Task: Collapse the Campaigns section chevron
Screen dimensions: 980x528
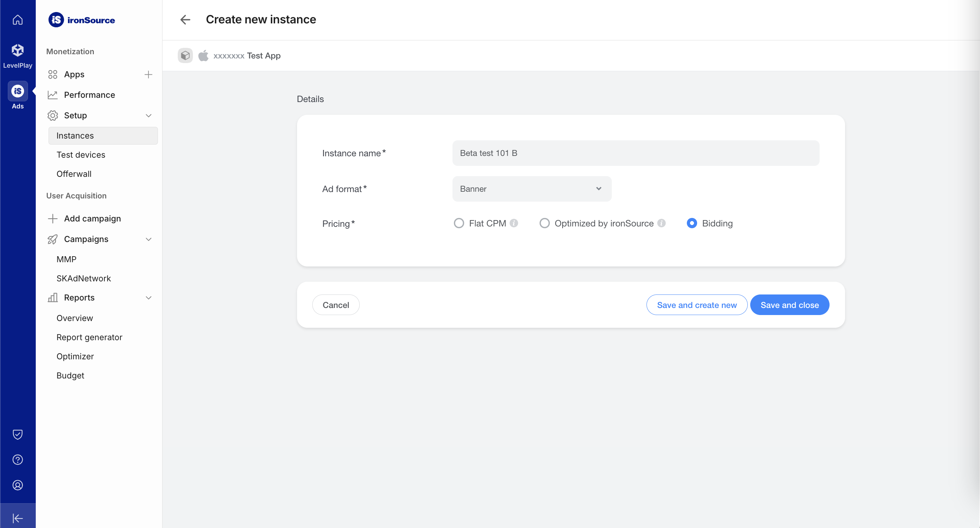Action: [x=148, y=239]
